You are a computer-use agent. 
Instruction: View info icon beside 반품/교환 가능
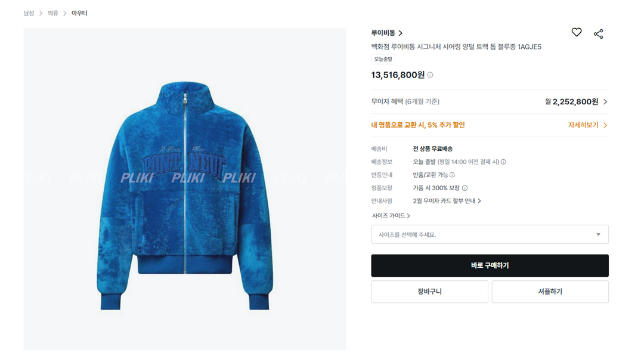[x=452, y=175]
